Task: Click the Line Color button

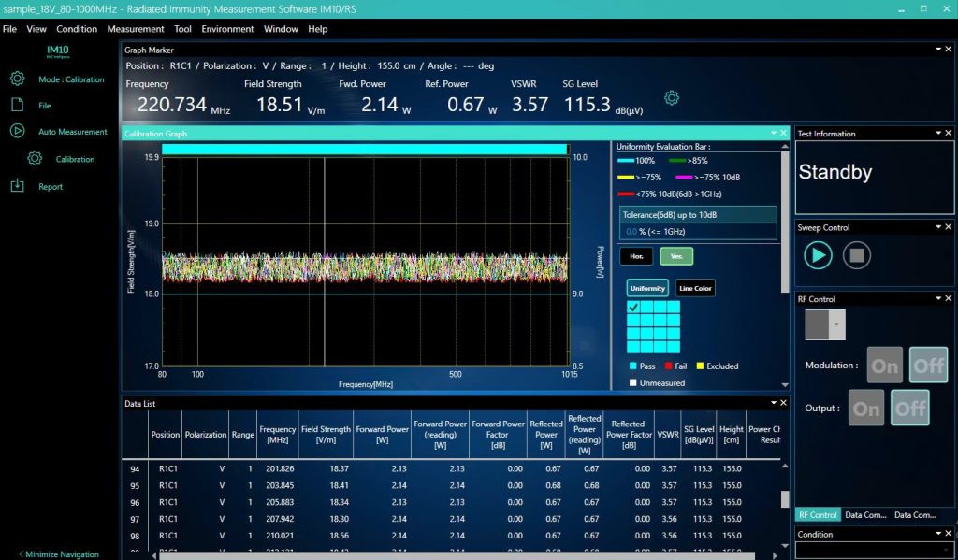Action: [x=695, y=288]
